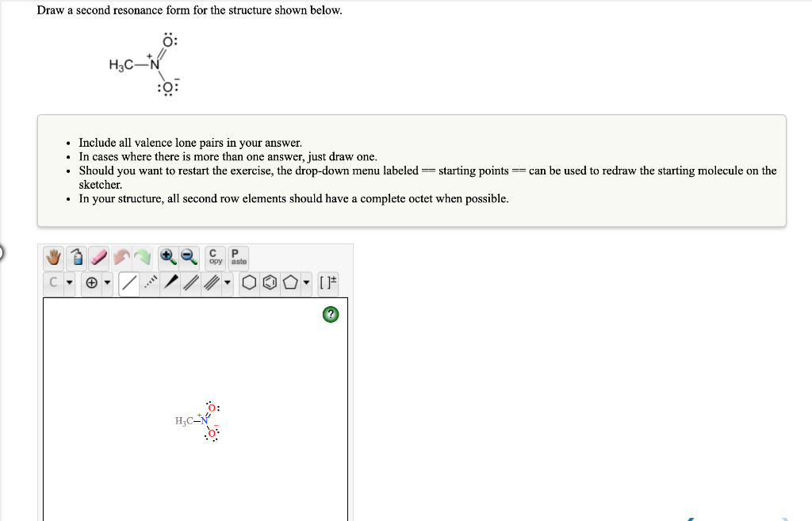The image size is (812, 521).
Task: Select the eraser tool
Action: (x=97, y=257)
